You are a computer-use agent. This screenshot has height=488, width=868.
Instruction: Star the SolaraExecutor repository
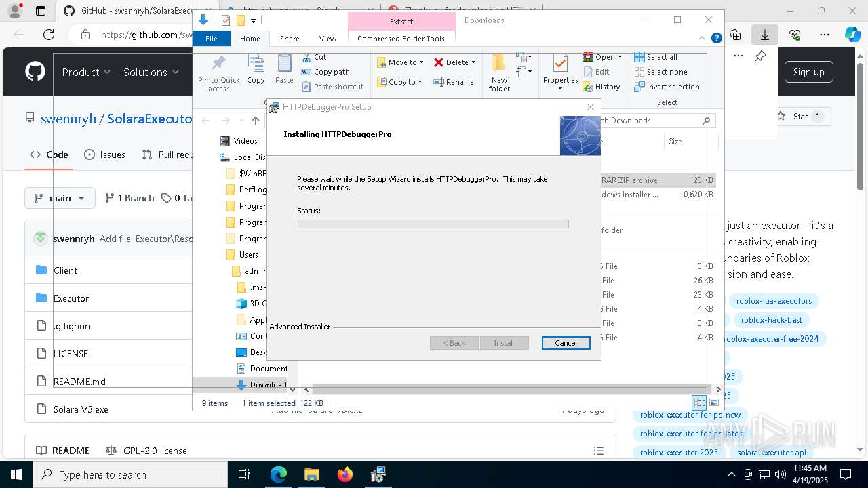pyautogui.click(x=801, y=117)
